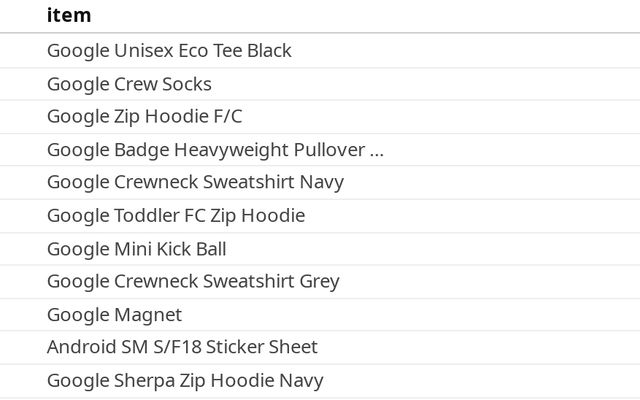640x400 pixels.
Task: Expand truncated ellipsis after Heavyweight Pullover
Action: (x=377, y=150)
